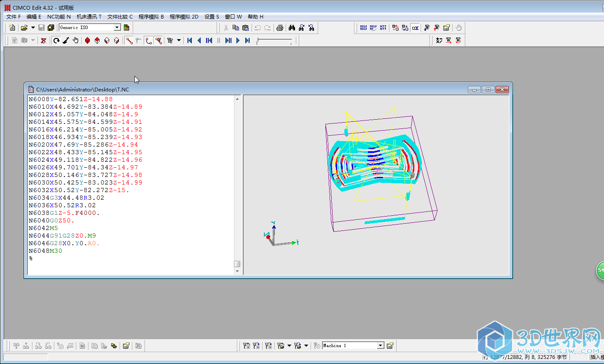Step simulation backward one block
Screen dimensions: 604x364
click(x=209, y=40)
